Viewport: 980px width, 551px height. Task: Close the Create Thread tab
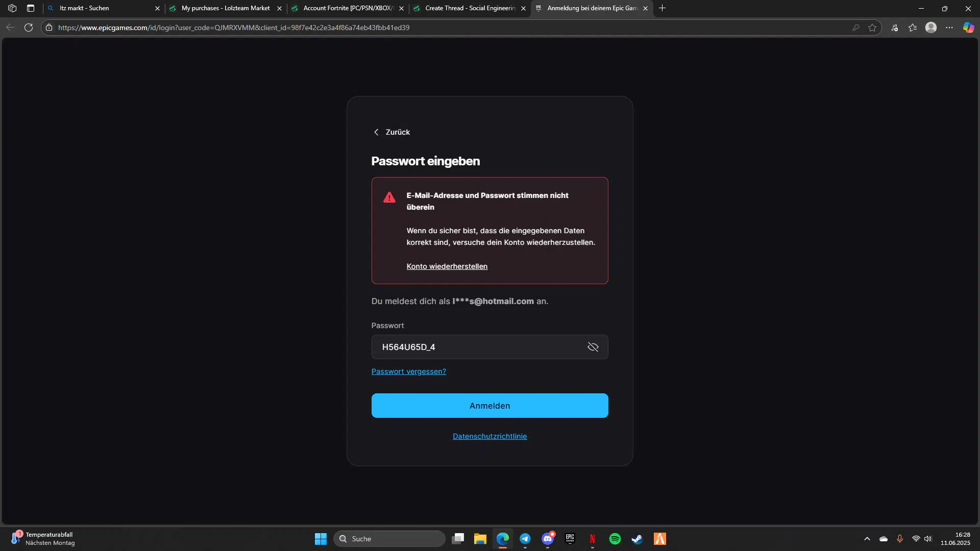(x=523, y=8)
